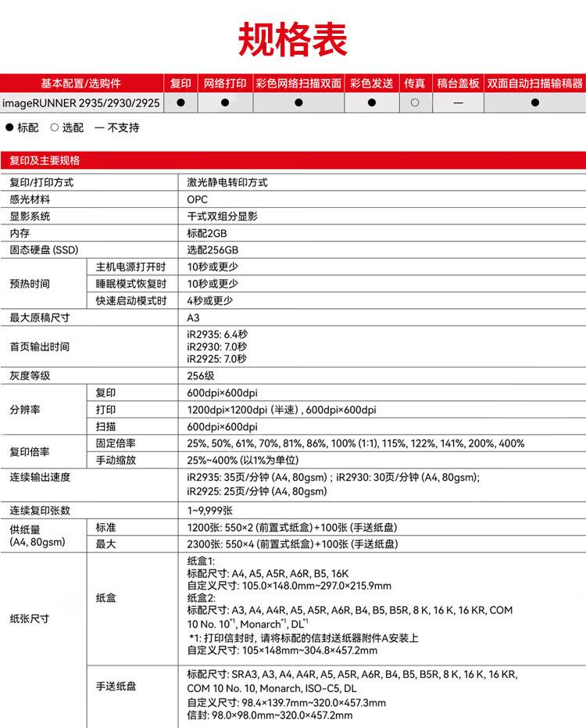
Task: Click the 2300张: 550×4 maximum capacity value
Action: [292, 544]
